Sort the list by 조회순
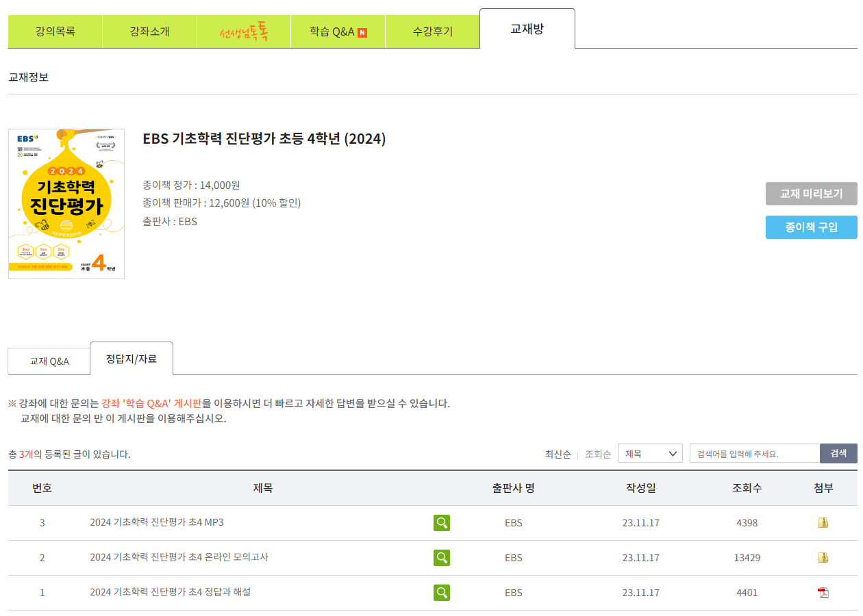This screenshot has width=863, height=616. click(598, 454)
